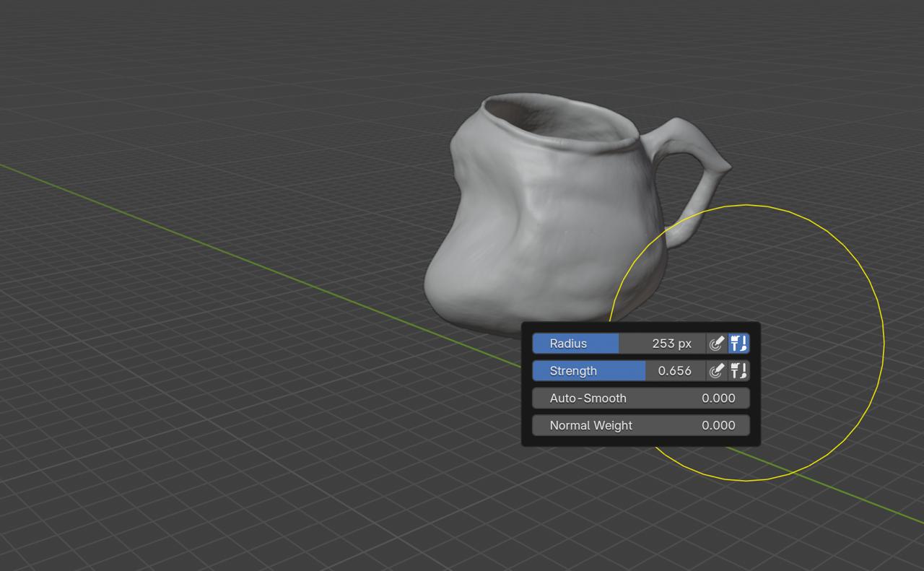Toggle unified brush setting for Radius

738,344
